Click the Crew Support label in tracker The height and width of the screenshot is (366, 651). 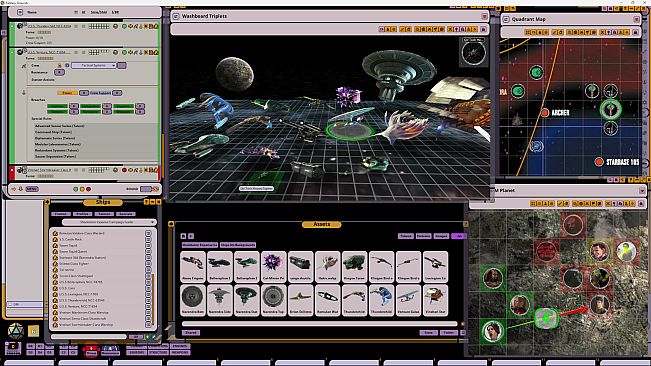pos(100,93)
